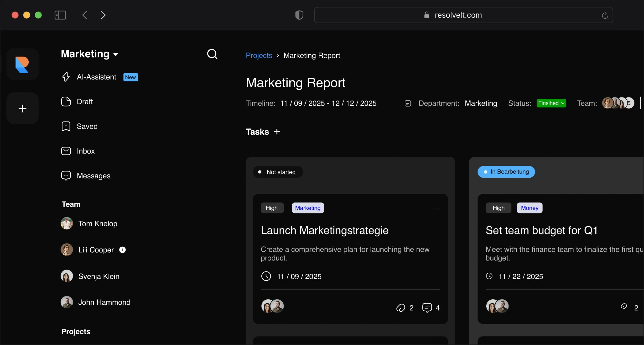Click the Marketing tag on task card
This screenshot has width=644, height=345.
tap(307, 208)
